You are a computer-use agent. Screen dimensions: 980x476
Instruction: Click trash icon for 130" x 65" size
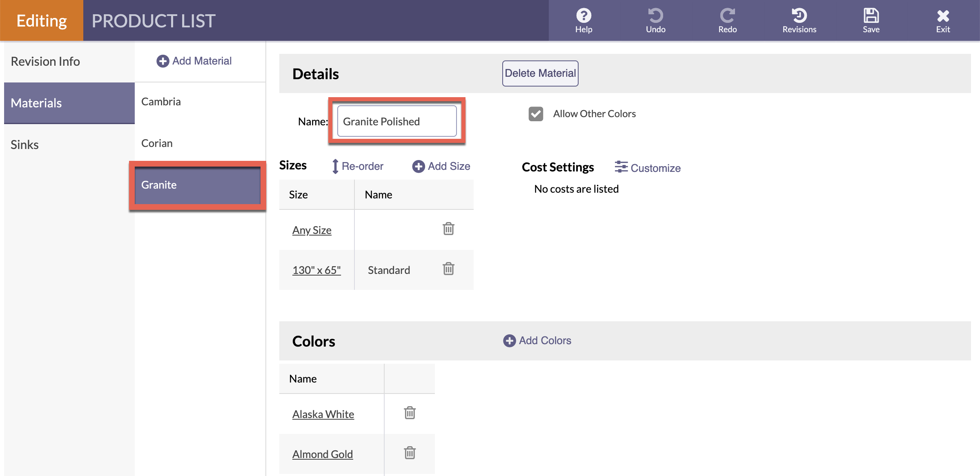pos(448,269)
